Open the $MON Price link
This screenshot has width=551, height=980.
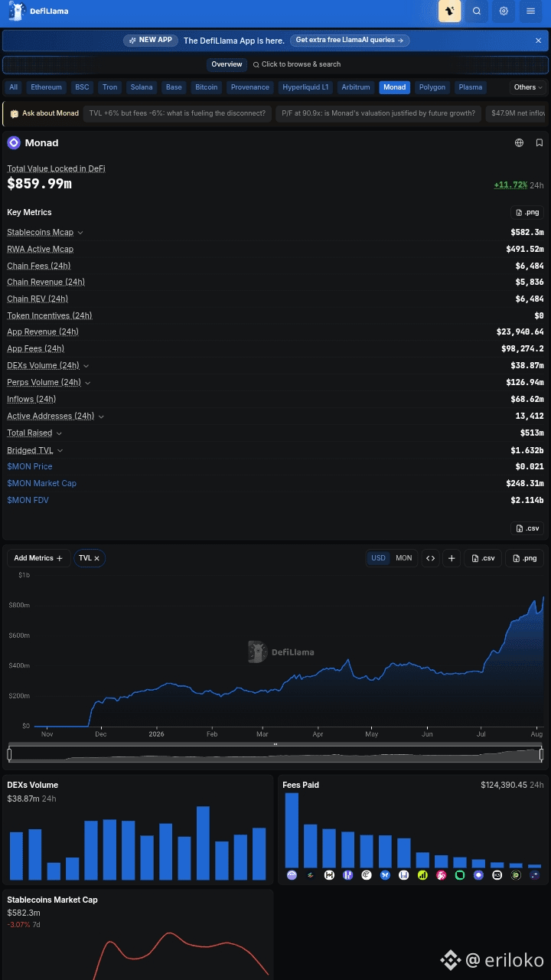coord(30,466)
